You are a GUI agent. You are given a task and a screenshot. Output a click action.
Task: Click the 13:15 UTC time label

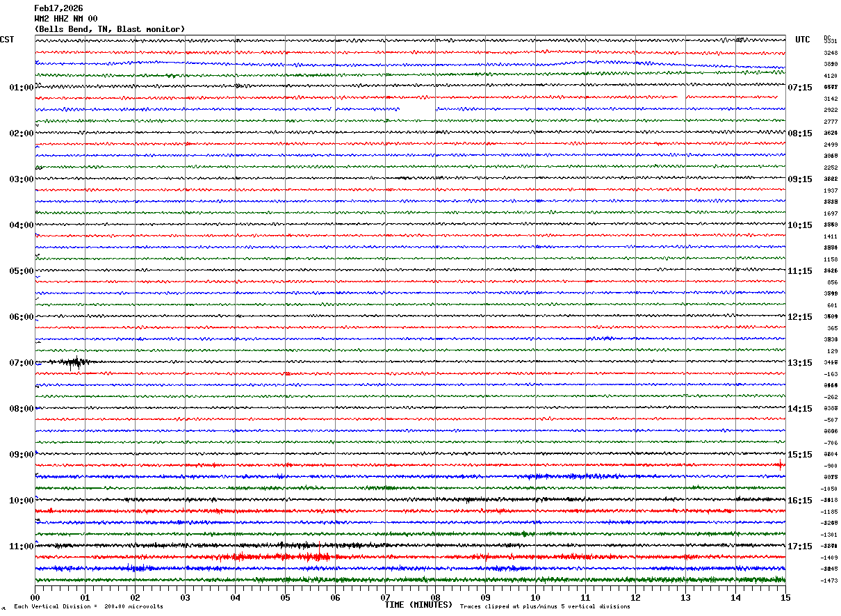800,363
